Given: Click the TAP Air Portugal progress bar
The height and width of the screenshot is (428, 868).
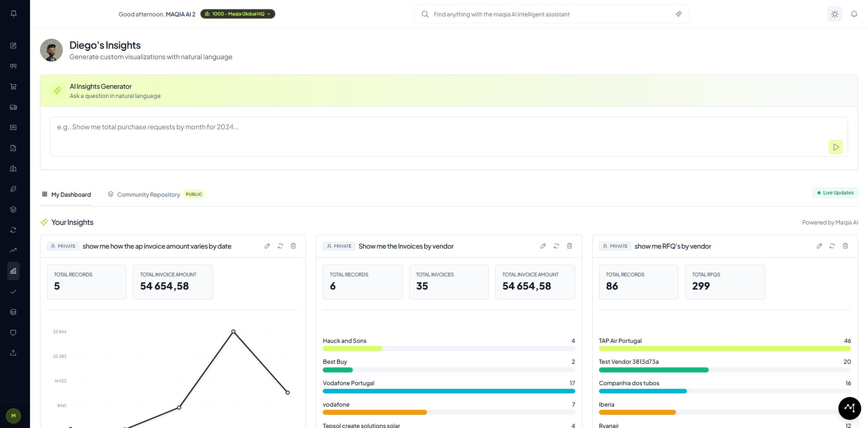Looking at the screenshot, I should [x=724, y=349].
